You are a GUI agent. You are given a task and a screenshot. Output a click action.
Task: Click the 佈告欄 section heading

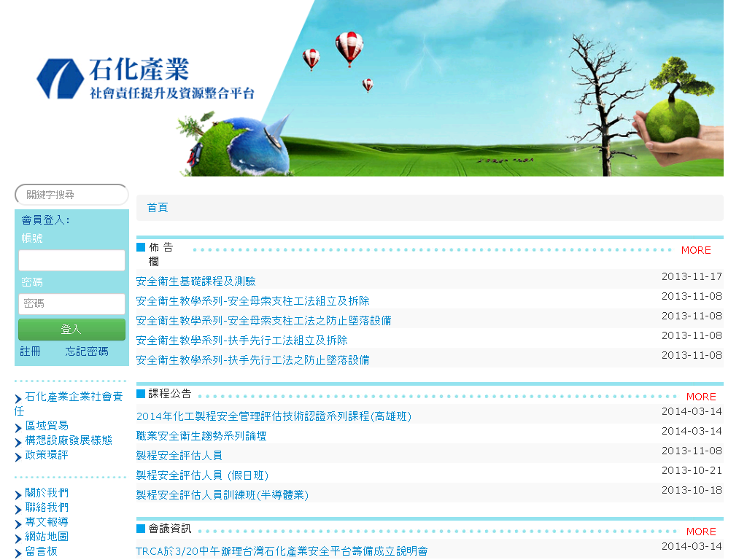coord(160,254)
